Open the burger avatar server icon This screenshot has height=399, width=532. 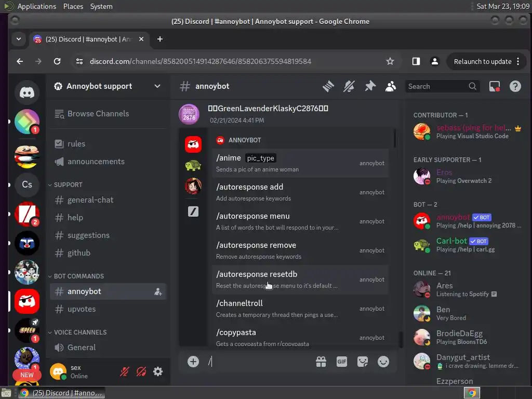[x=27, y=156]
